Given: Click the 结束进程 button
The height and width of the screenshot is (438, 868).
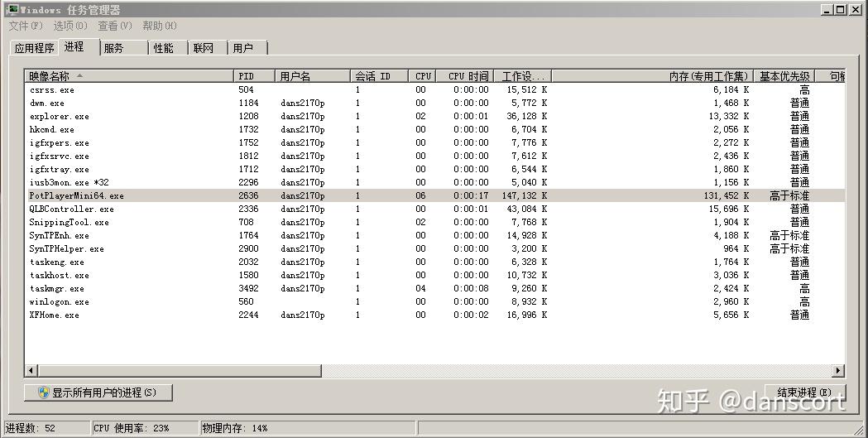Looking at the screenshot, I should coord(805,392).
